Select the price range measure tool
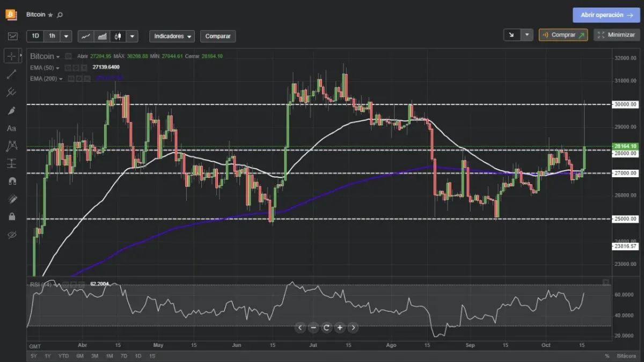Viewport: 644px width, 362px height. click(12, 163)
